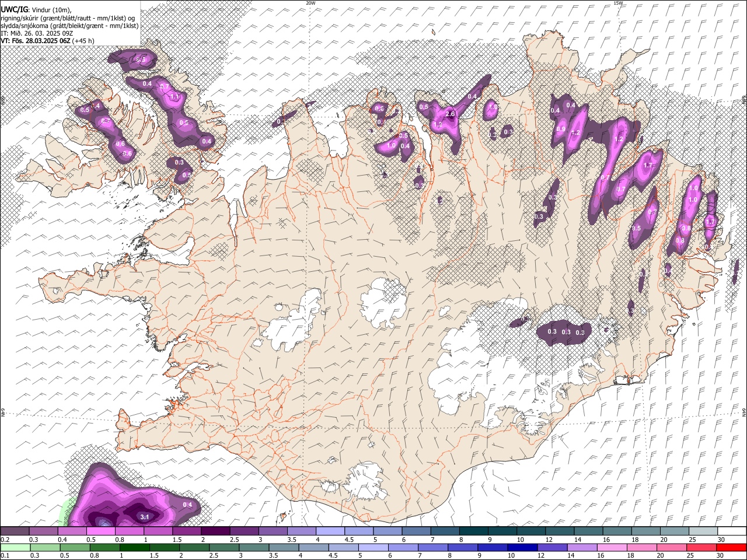Viewport: 747px width, 560px height.
Task: Click the 1.4 value in the western Westfjords
Action: click(x=96, y=106)
